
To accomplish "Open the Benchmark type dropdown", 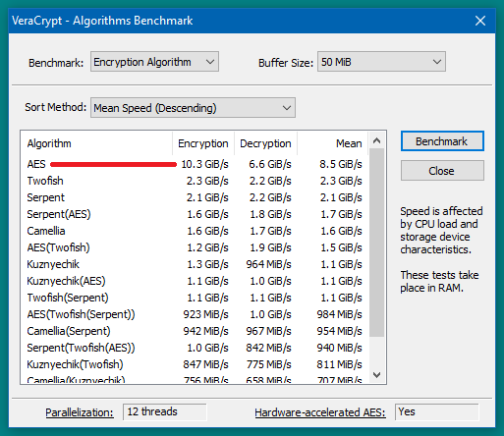I will click(154, 62).
